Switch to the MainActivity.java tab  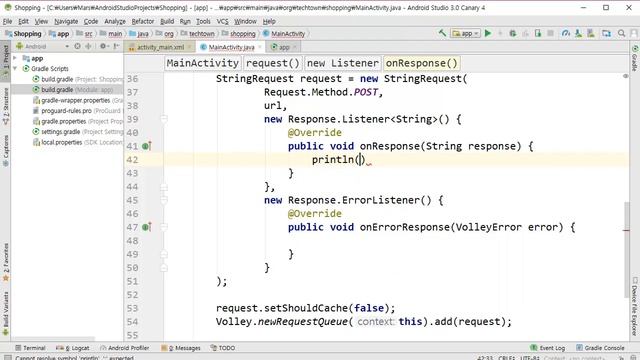tap(231, 47)
